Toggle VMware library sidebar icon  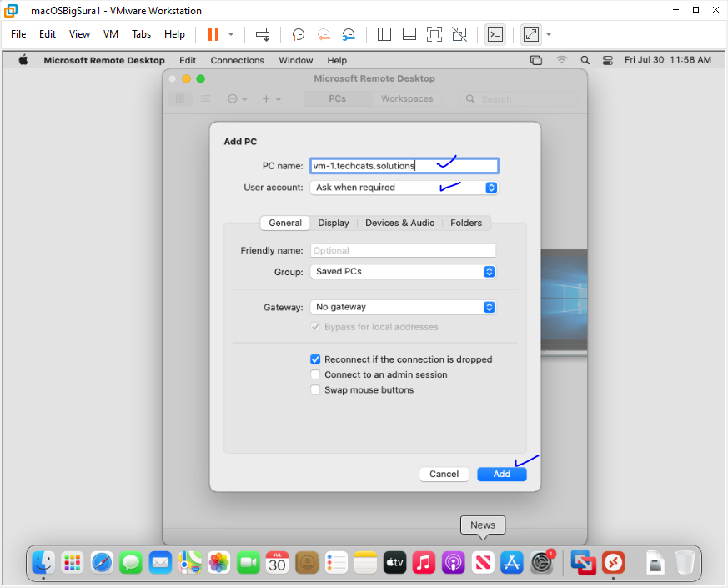[x=384, y=34]
